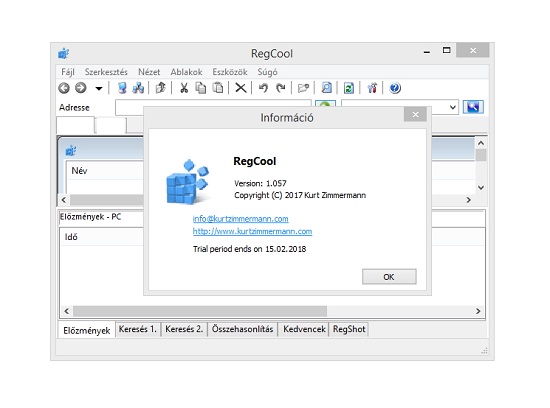Switch to the RegShot tab
This screenshot has width=550, height=408.
tap(349, 329)
